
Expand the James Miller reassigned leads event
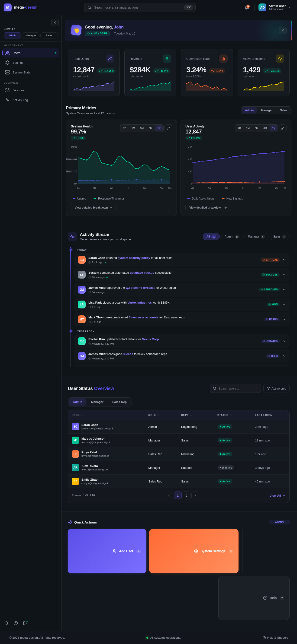[x=284, y=356]
